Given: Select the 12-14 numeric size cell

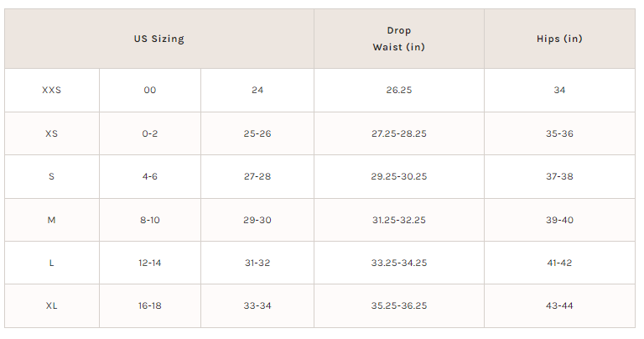Looking at the screenshot, I should point(150,263).
